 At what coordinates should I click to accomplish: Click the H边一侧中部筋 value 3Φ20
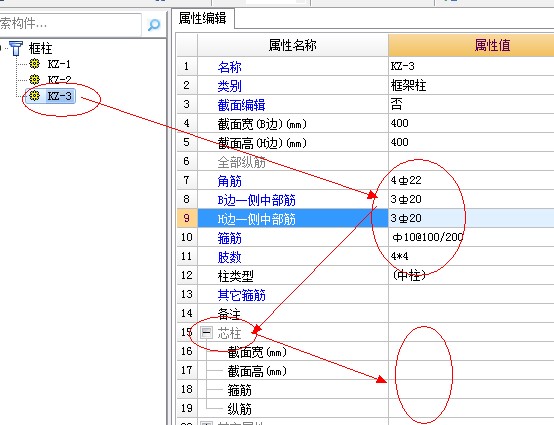[x=471, y=218]
